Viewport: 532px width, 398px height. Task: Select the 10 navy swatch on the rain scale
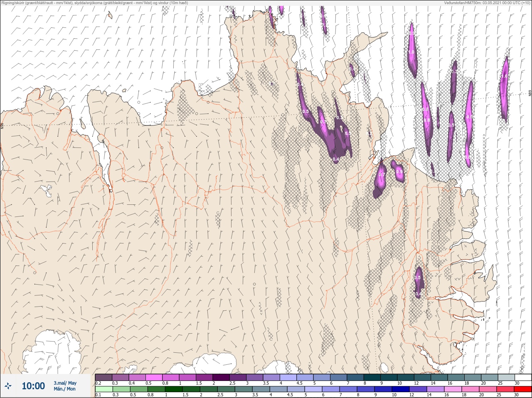point(401,389)
